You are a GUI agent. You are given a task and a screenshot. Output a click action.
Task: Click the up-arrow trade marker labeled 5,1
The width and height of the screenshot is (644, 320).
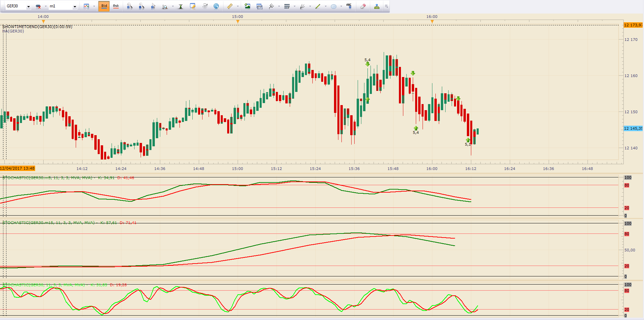point(468,140)
